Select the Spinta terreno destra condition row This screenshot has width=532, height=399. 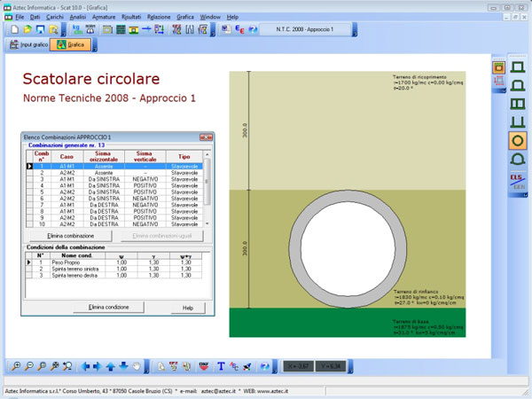click(x=113, y=276)
